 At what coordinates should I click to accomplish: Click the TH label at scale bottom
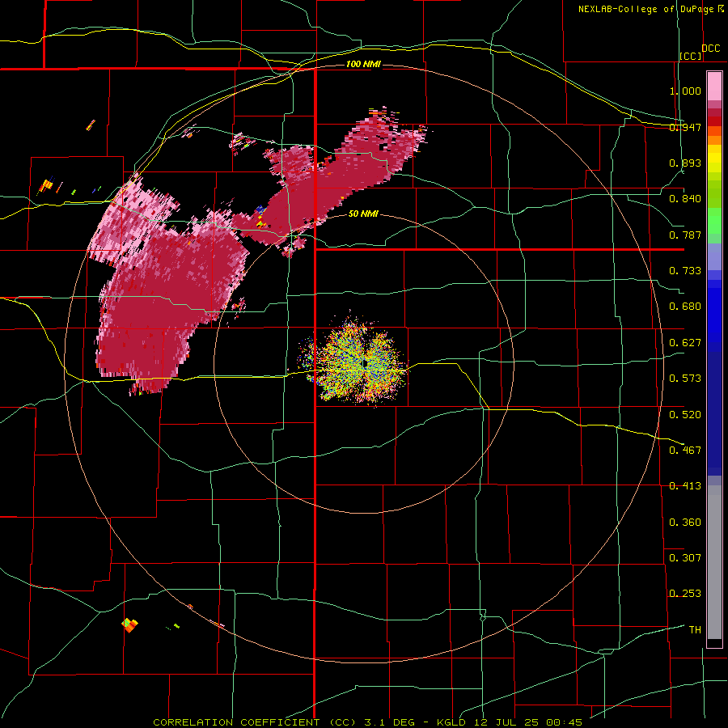[695, 630]
